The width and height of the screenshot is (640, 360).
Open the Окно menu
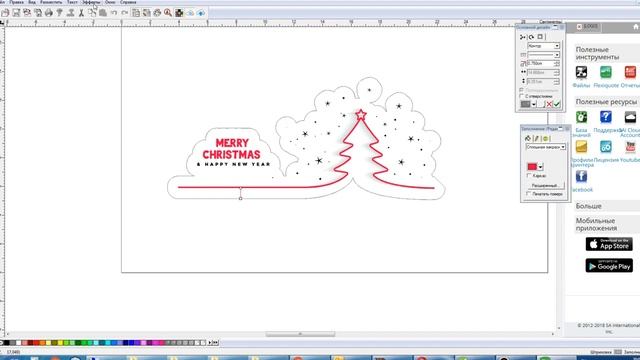click(x=110, y=2)
